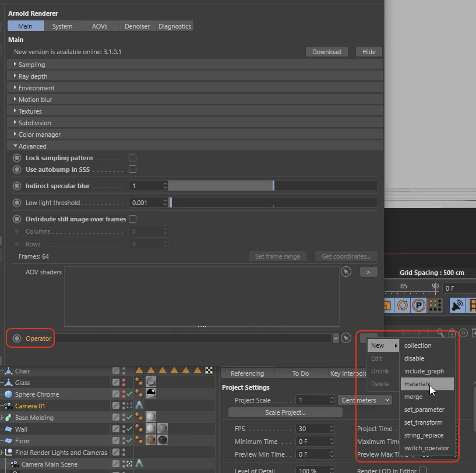Image resolution: width=476 pixels, height=473 pixels.
Task: Click the Wall plane object icon
Action: click(9, 429)
